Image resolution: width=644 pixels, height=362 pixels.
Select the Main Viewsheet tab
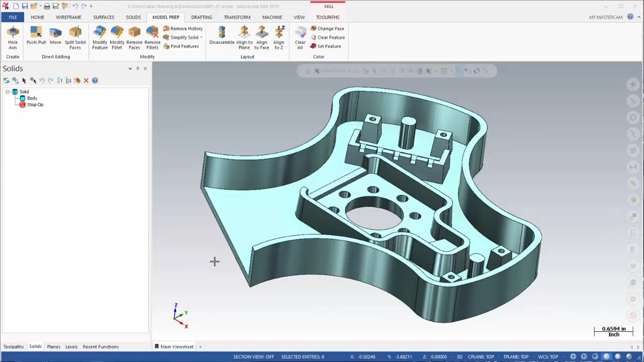(x=176, y=347)
